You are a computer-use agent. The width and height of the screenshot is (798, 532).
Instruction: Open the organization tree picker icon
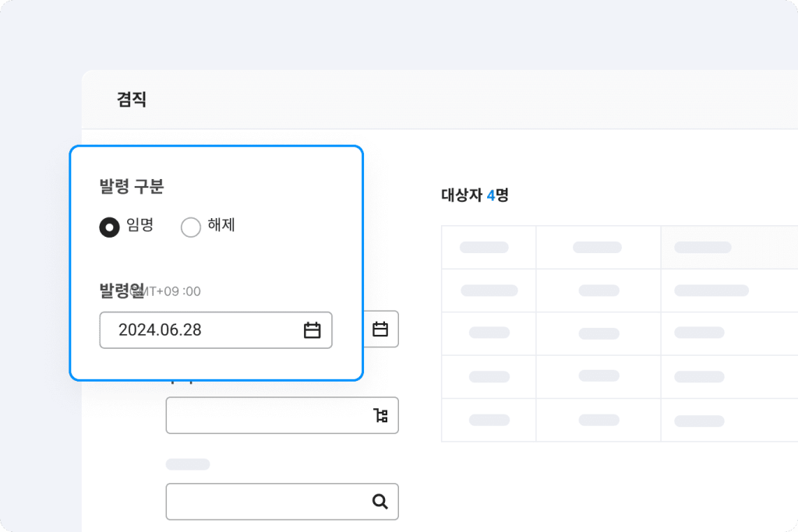coord(380,415)
